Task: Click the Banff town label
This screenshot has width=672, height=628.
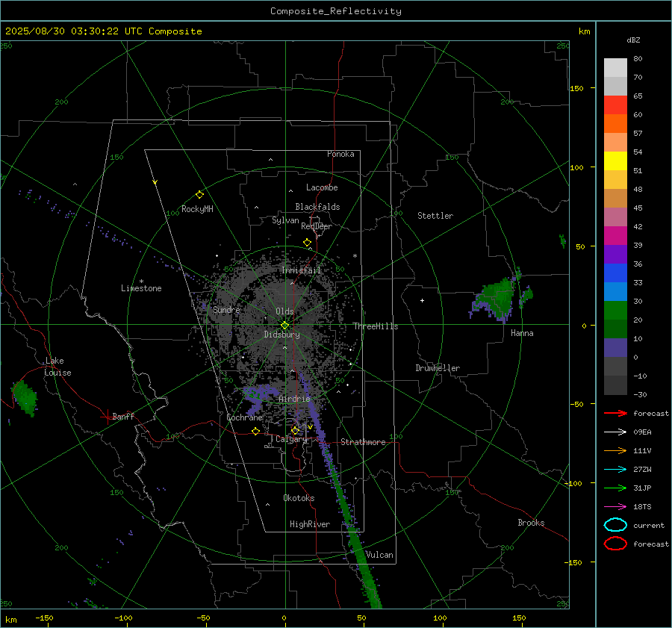Action: 123,416
